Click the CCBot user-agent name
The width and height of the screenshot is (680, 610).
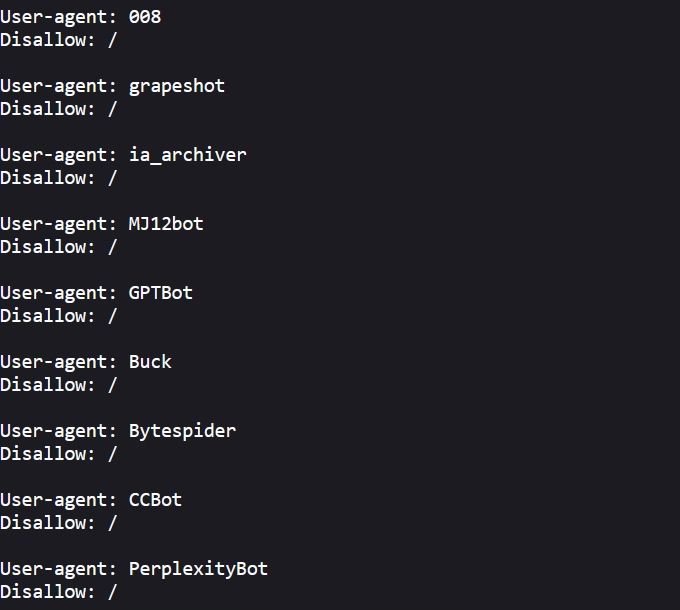[x=155, y=500]
